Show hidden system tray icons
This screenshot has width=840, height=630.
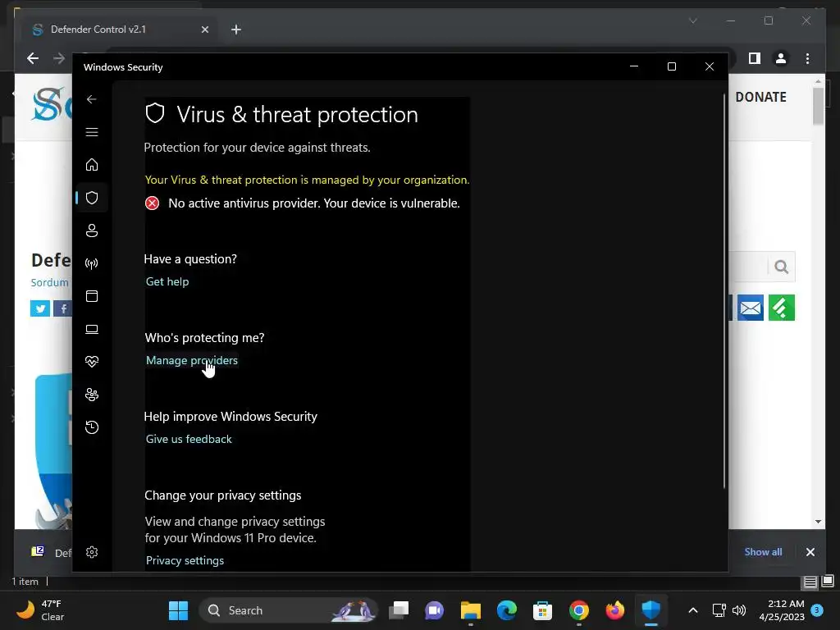pos(692,610)
